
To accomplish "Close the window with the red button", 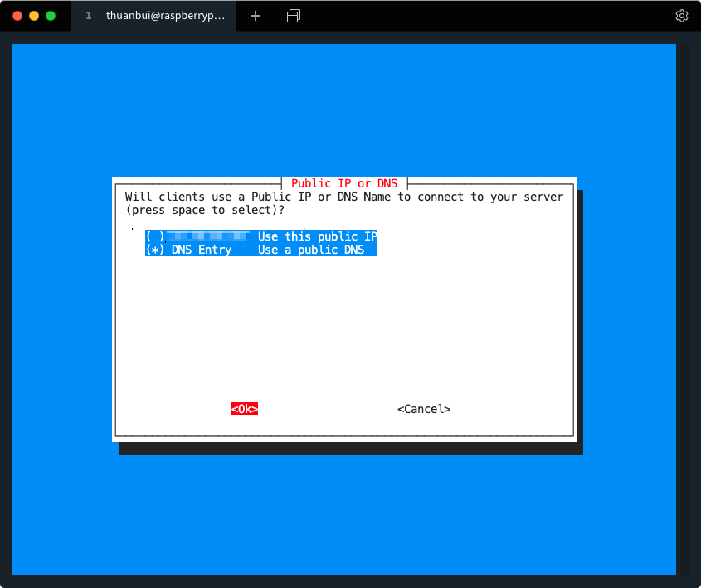I will tap(17, 16).
